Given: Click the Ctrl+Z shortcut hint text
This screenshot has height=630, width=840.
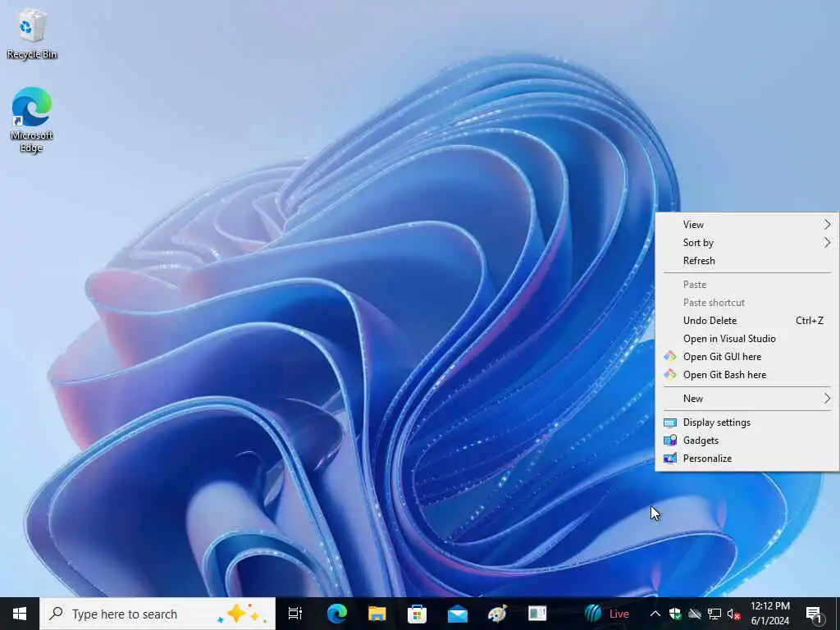Looking at the screenshot, I should pyautogui.click(x=810, y=321).
